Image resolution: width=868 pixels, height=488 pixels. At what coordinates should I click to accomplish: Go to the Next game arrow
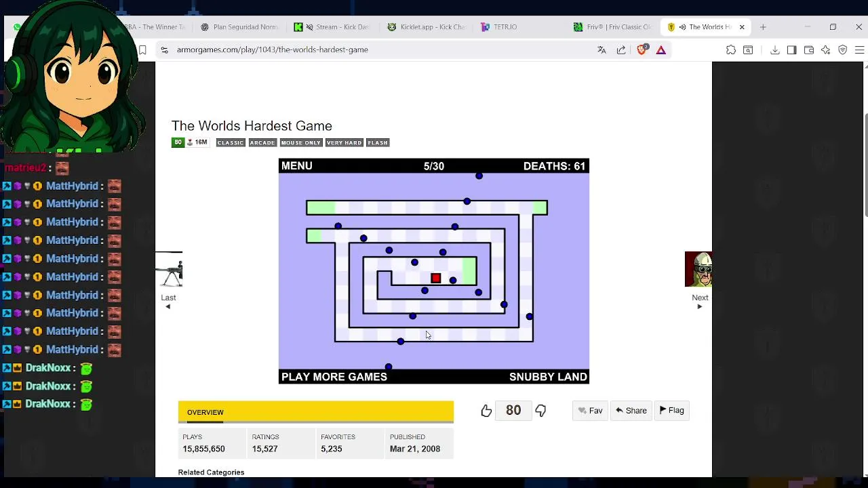point(700,306)
